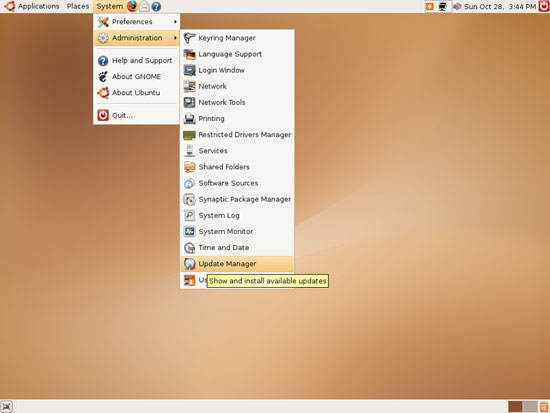Viewport: 550px width, 413px height.
Task: Switch to the second workspace
Action: (530, 407)
